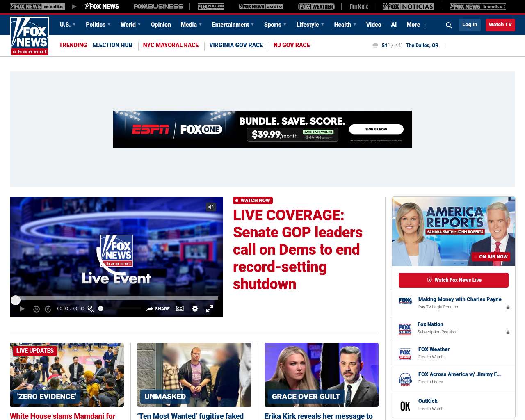This screenshot has height=420, width=525.
Task: Click Watch Fox News Live button
Action: pos(454,280)
